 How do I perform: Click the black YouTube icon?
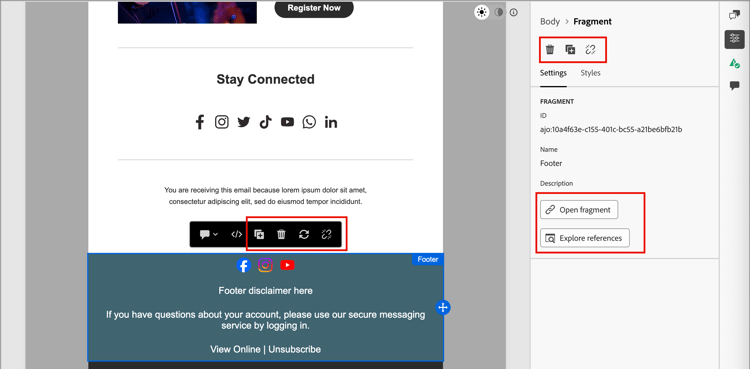pos(287,122)
